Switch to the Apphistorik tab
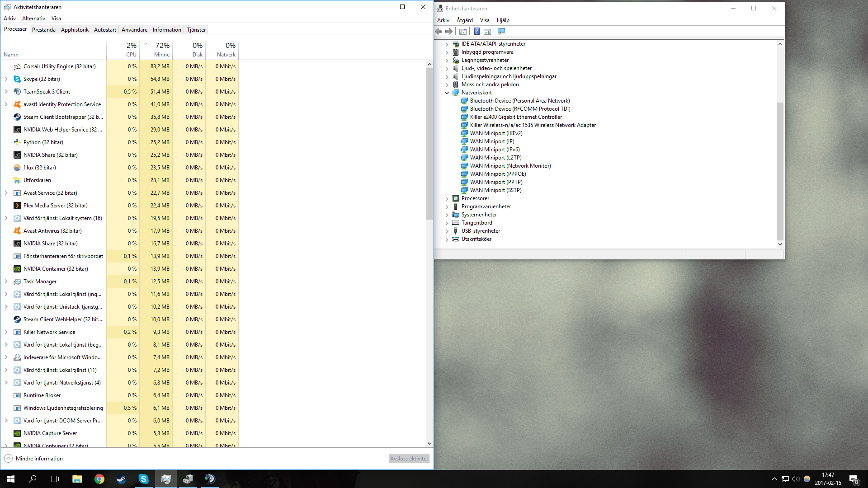This screenshot has width=868, height=488. [75, 30]
